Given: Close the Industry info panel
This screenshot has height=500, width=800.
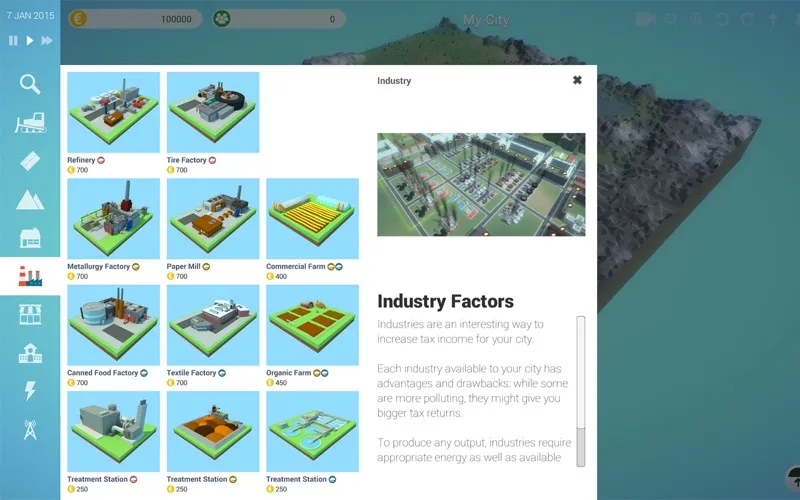Looking at the screenshot, I should point(577,80).
